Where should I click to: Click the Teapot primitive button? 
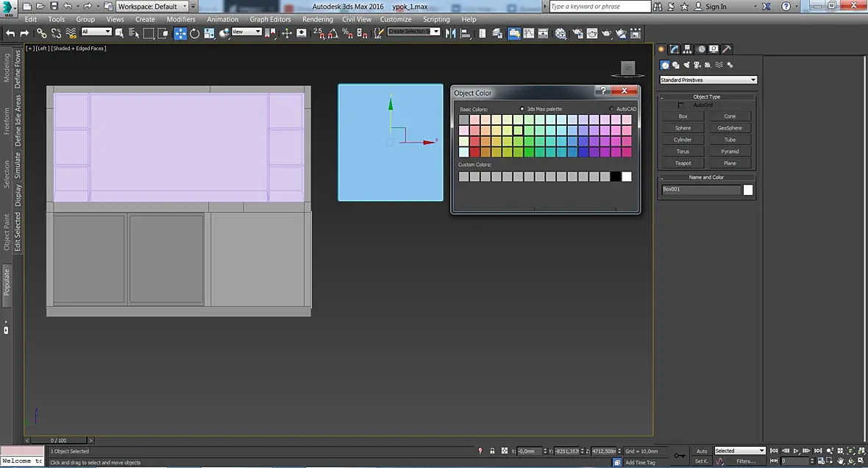683,163
